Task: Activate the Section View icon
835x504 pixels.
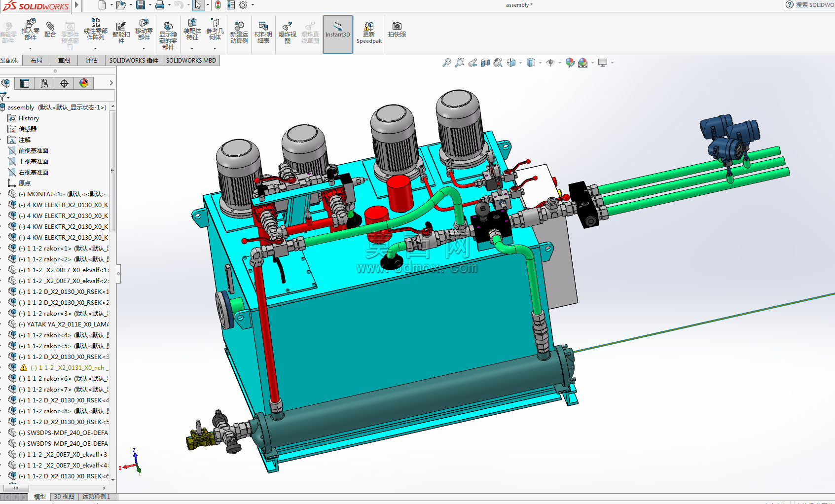Action: (x=485, y=63)
